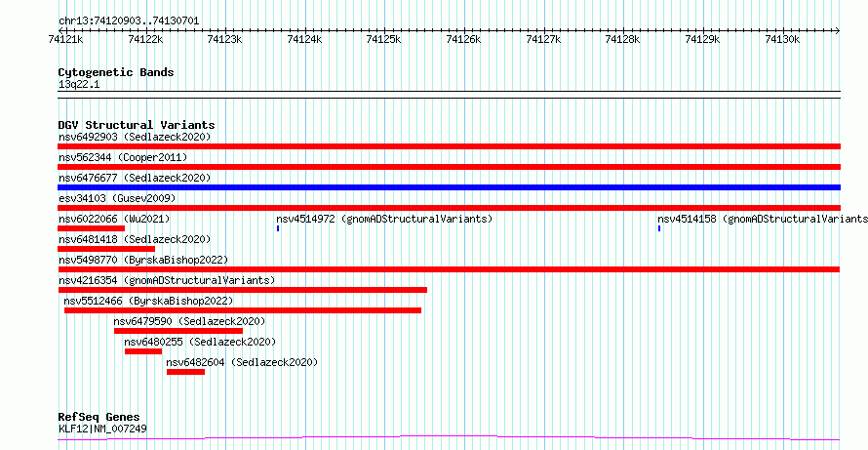Click the nsv6482604 (Sedlazeck2020) label

point(243,362)
